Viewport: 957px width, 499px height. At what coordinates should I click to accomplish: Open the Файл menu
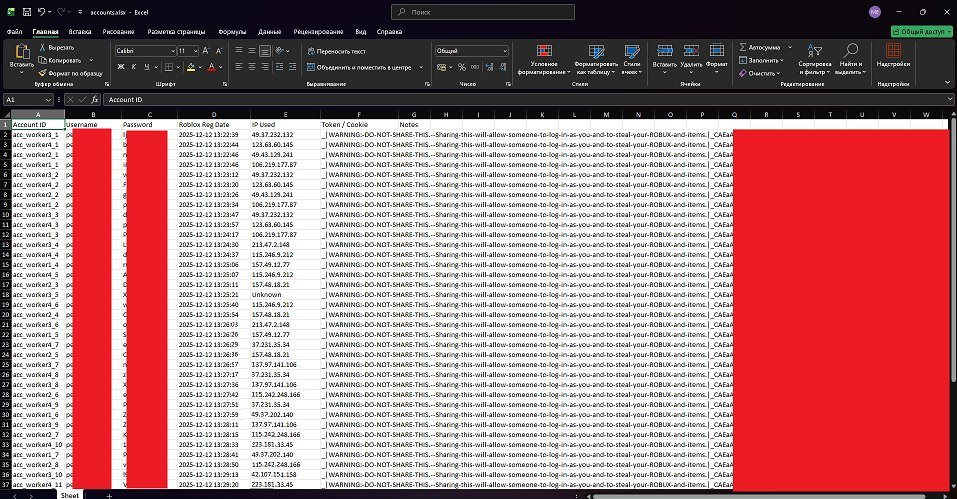[14, 32]
